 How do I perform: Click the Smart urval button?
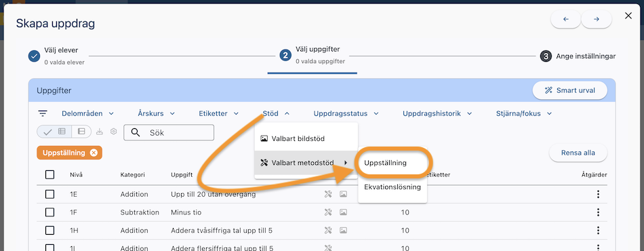[x=569, y=90]
